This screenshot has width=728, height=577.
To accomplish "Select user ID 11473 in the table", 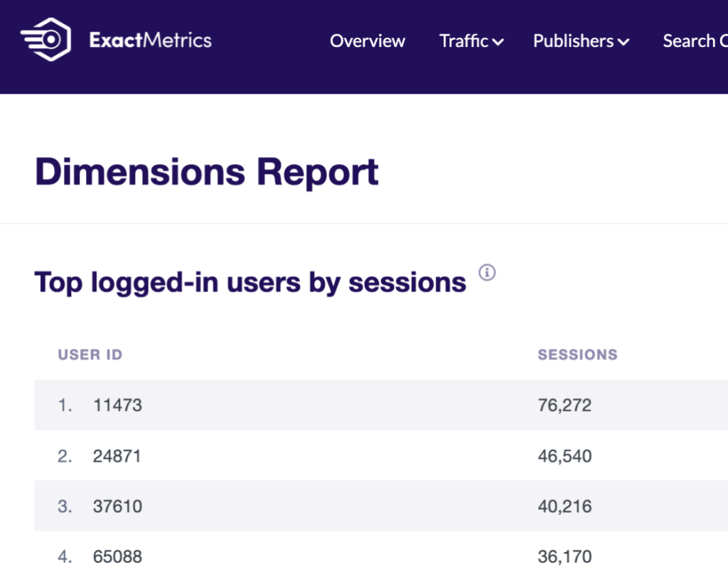I will coord(117,404).
